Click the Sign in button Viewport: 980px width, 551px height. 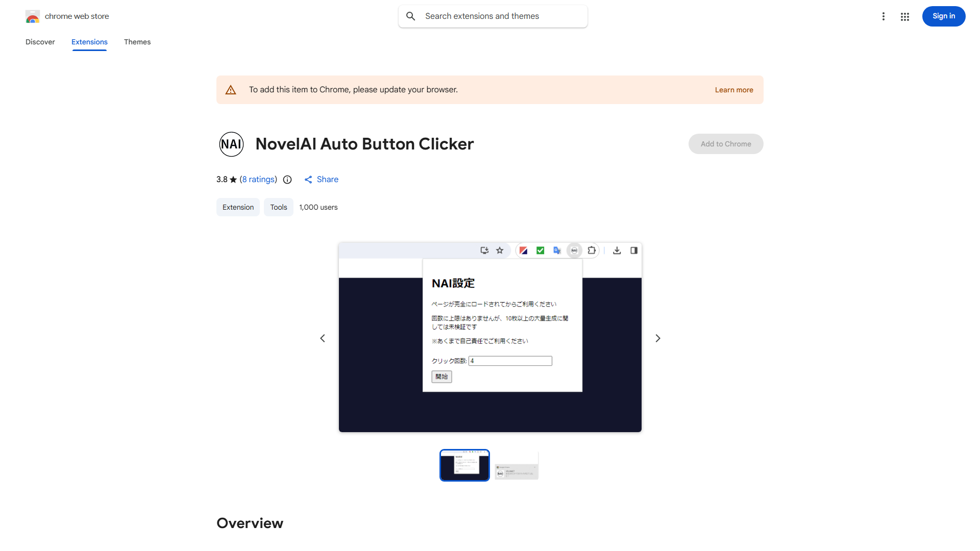click(943, 16)
